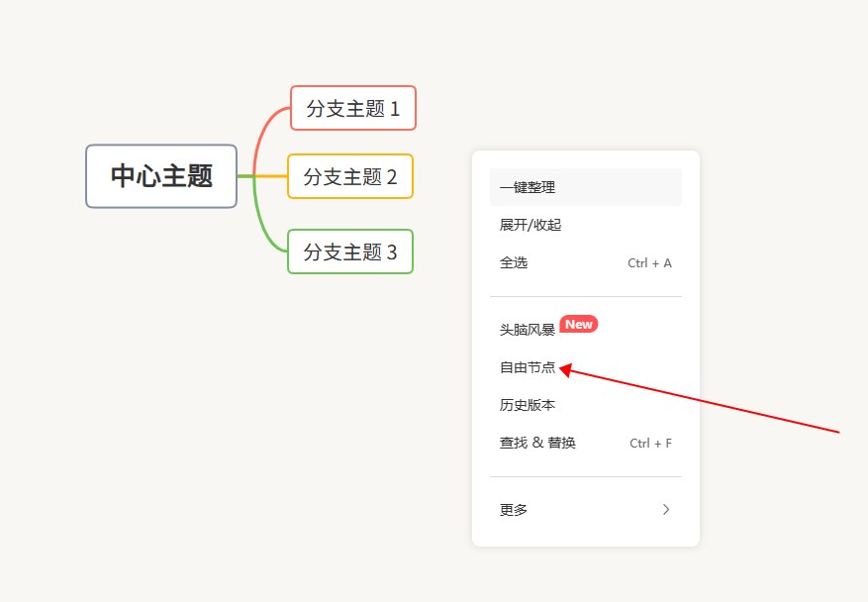Click the Ctrl + A shortcut label
The width and height of the screenshot is (868, 602).
point(649,262)
